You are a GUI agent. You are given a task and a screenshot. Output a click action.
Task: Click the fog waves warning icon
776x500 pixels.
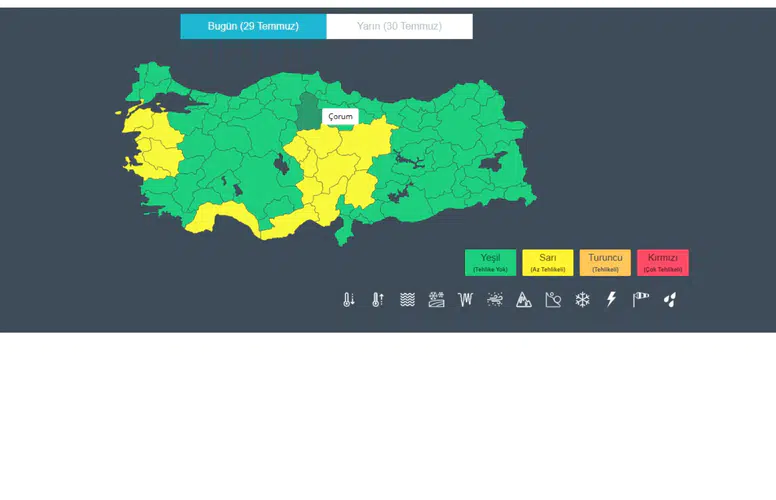[x=407, y=300]
